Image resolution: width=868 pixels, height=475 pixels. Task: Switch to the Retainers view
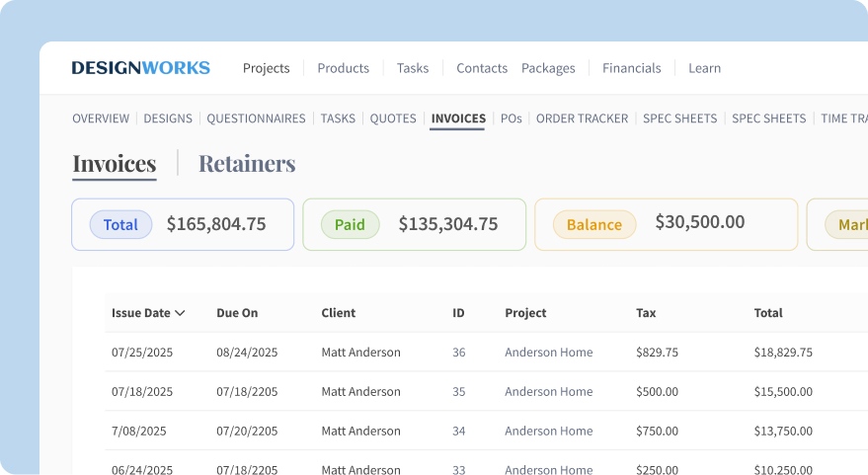[247, 164]
